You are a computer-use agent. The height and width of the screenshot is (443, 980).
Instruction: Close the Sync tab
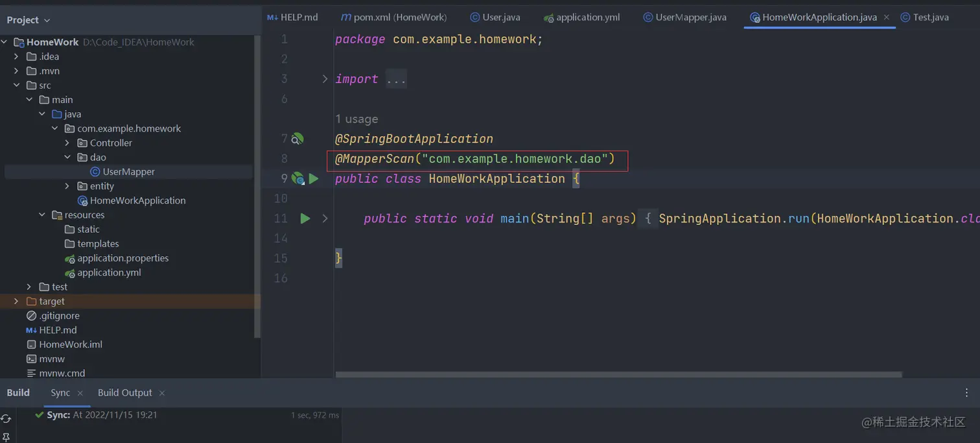[80, 393]
